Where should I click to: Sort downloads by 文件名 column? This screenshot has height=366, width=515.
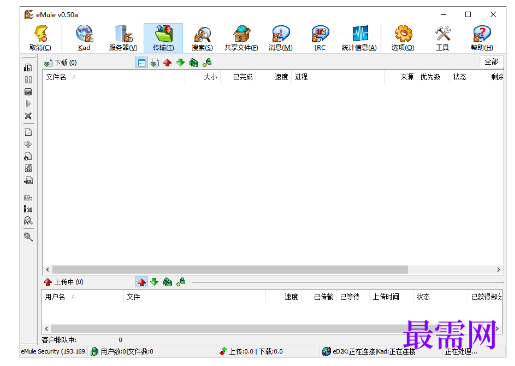(x=114, y=77)
